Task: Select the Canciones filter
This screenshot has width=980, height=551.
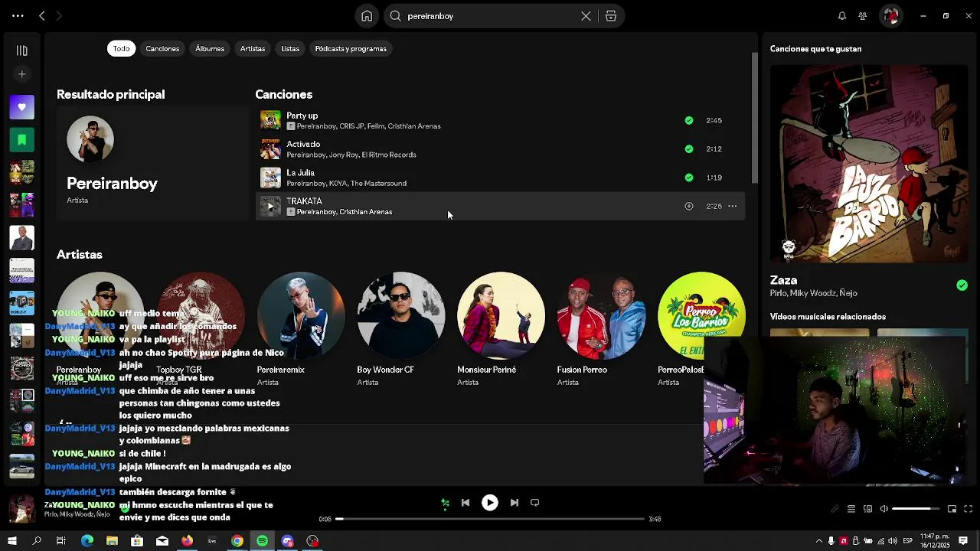Action: pyautogui.click(x=162, y=48)
